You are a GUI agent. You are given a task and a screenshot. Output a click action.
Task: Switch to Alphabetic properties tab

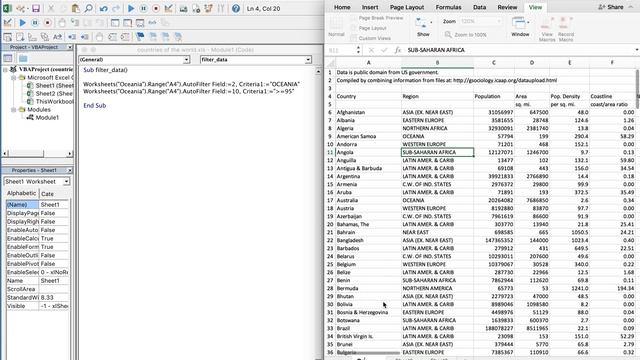pos(21,193)
